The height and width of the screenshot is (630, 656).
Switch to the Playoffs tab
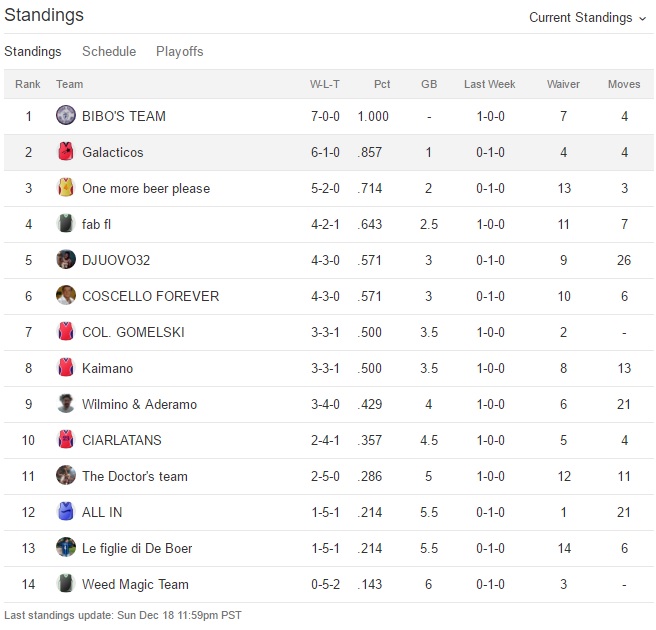click(180, 51)
